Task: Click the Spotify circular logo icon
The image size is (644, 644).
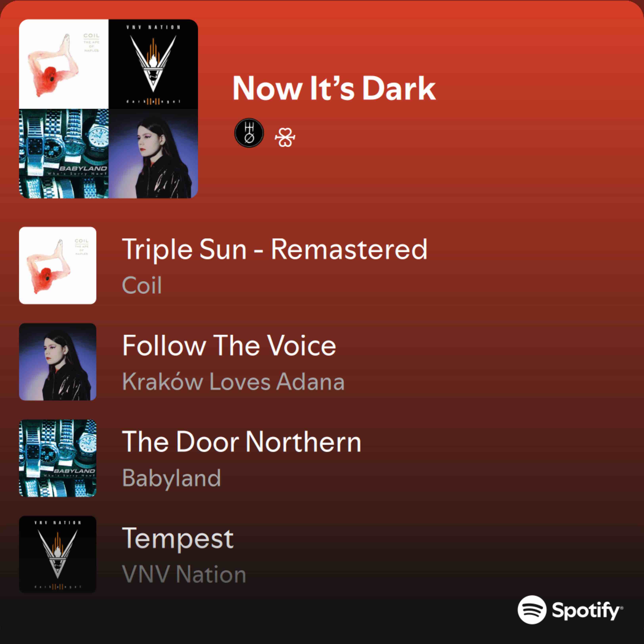Action: click(x=532, y=610)
